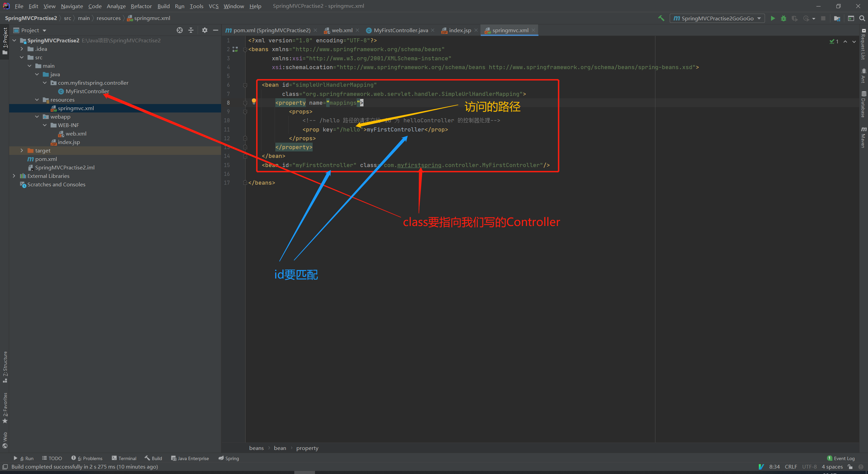Hide the Project tool window
The height and width of the screenshot is (474, 868).
pyautogui.click(x=216, y=30)
